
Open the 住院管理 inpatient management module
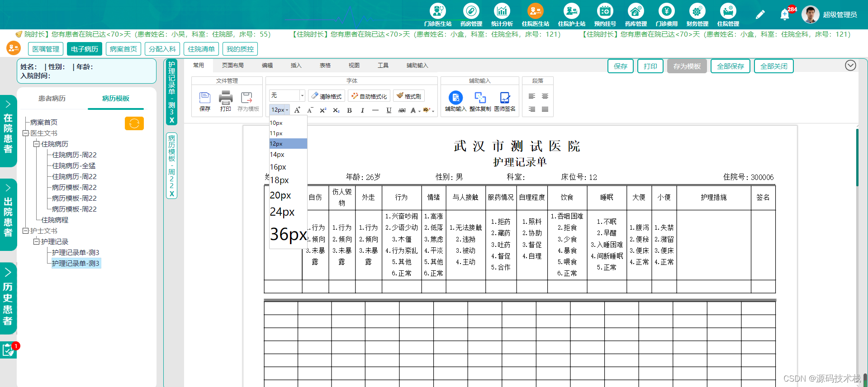pyautogui.click(x=728, y=14)
